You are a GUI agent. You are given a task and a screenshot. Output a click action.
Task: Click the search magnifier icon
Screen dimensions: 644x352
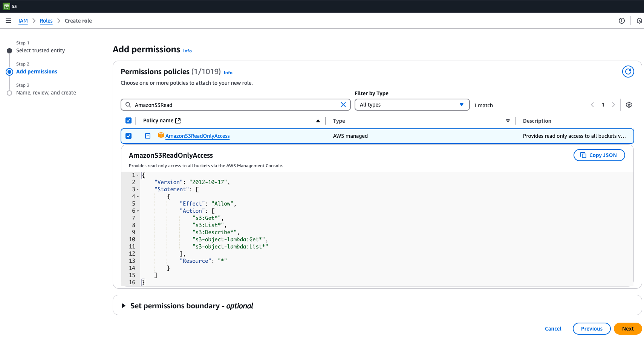(128, 105)
